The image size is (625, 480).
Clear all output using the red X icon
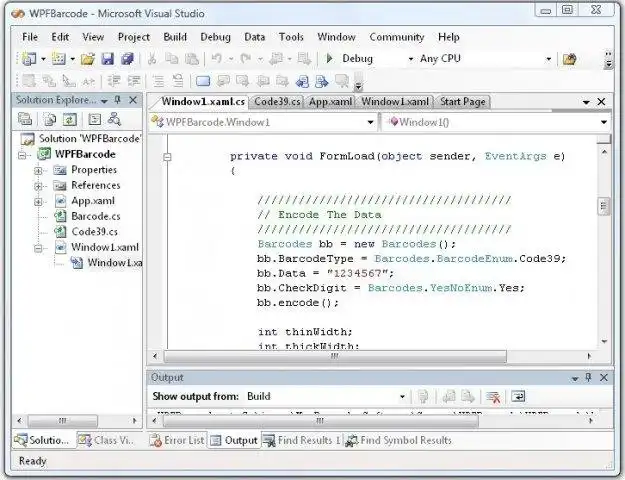[x=493, y=397]
